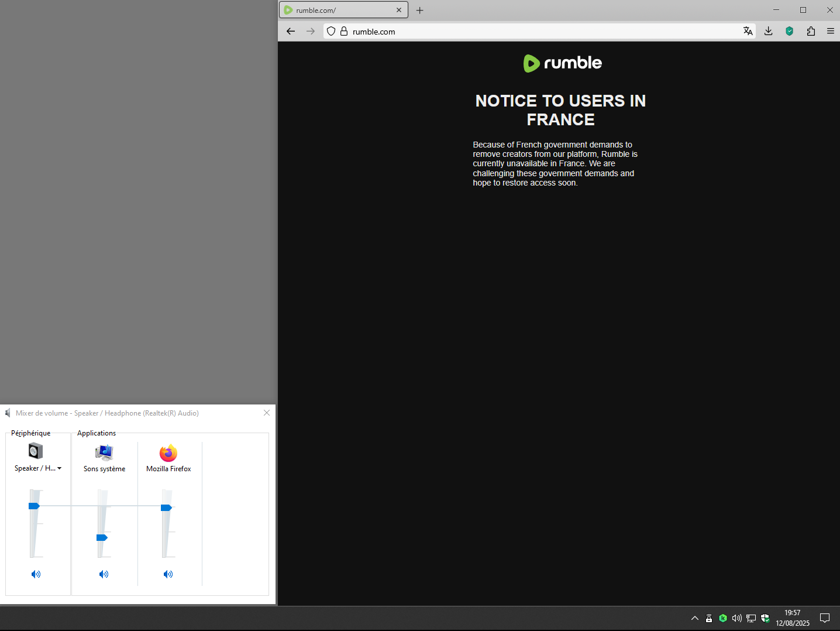Screen dimensions: 840x631
Task: Maximize the Firefox window
Action: tap(803, 10)
